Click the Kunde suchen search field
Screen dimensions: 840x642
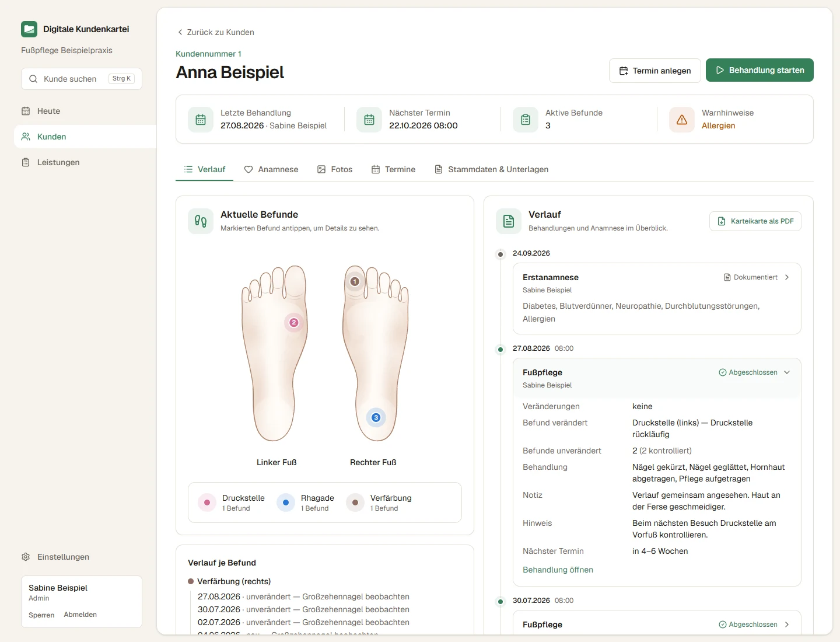pos(82,79)
